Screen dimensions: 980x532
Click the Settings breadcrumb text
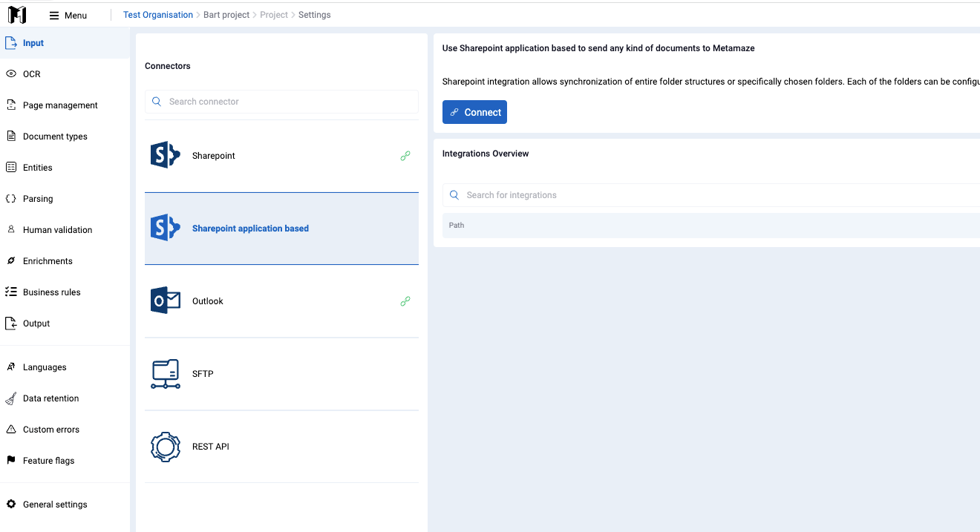click(315, 15)
